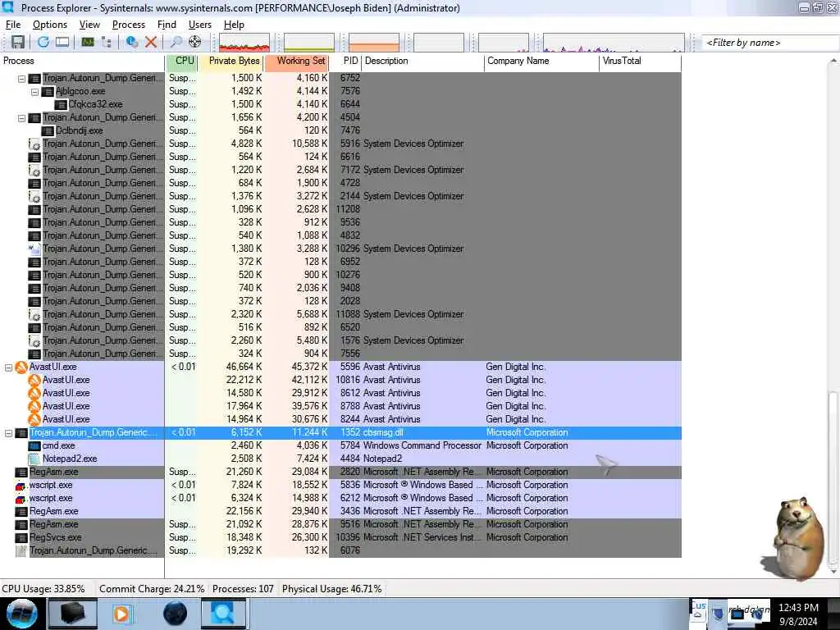Collapse the Ajblgcoo.exe tree node
The image size is (840, 630).
click(x=34, y=92)
